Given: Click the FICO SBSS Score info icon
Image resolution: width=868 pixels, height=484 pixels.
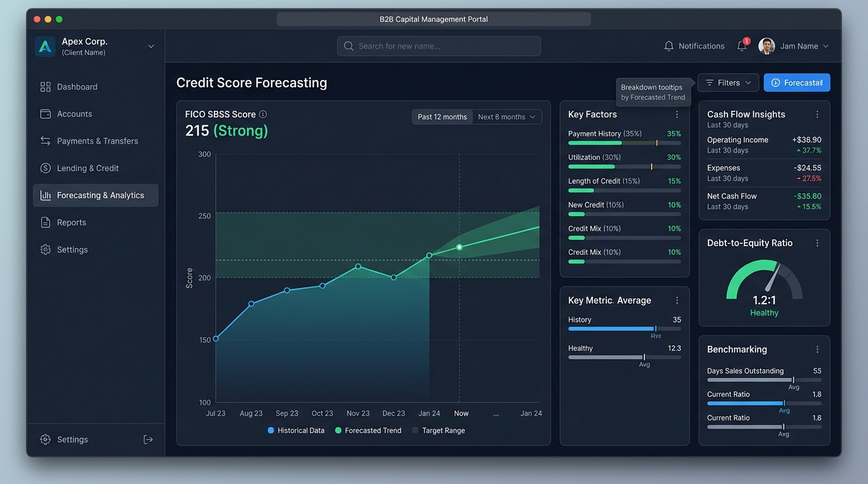Looking at the screenshot, I should tap(263, 114).
